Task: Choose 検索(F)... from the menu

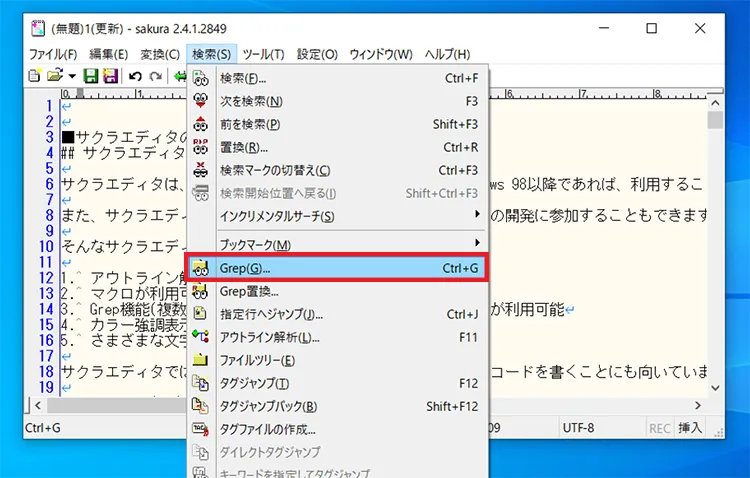Action: [338, 78]
